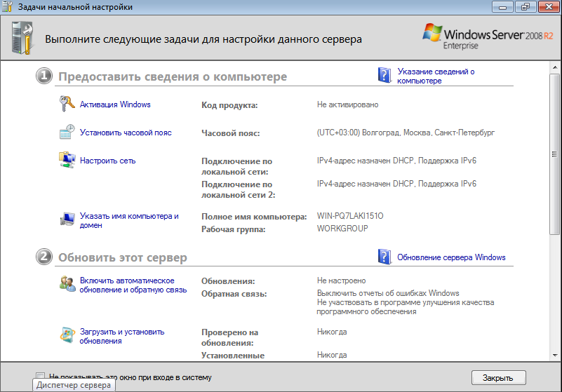Click computer name WIN-PQ7LAKI151O
This screenshot has height=392, width=562.
350,216
